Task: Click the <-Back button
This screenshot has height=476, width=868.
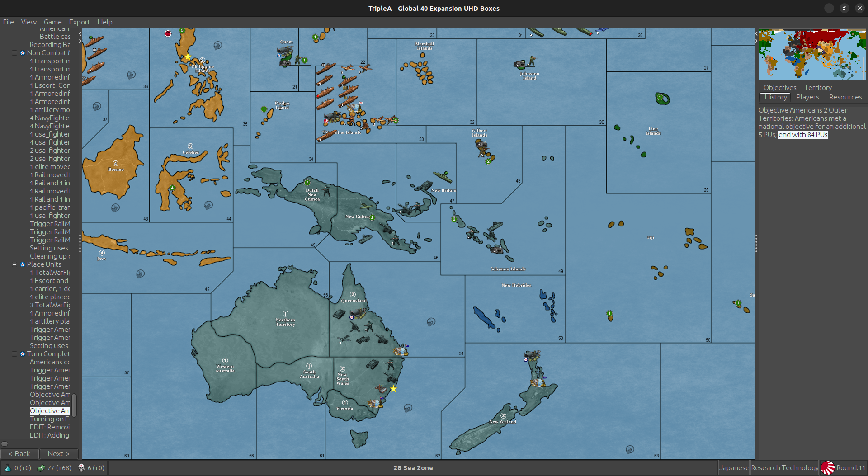Action: (19, 453)
